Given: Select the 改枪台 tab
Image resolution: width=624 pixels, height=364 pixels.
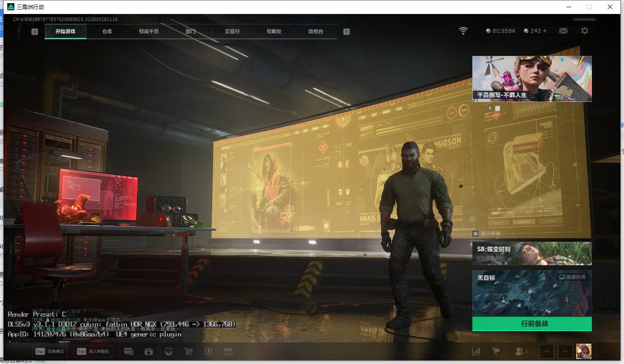Looking at the screenshot, I should pos(316,32).
